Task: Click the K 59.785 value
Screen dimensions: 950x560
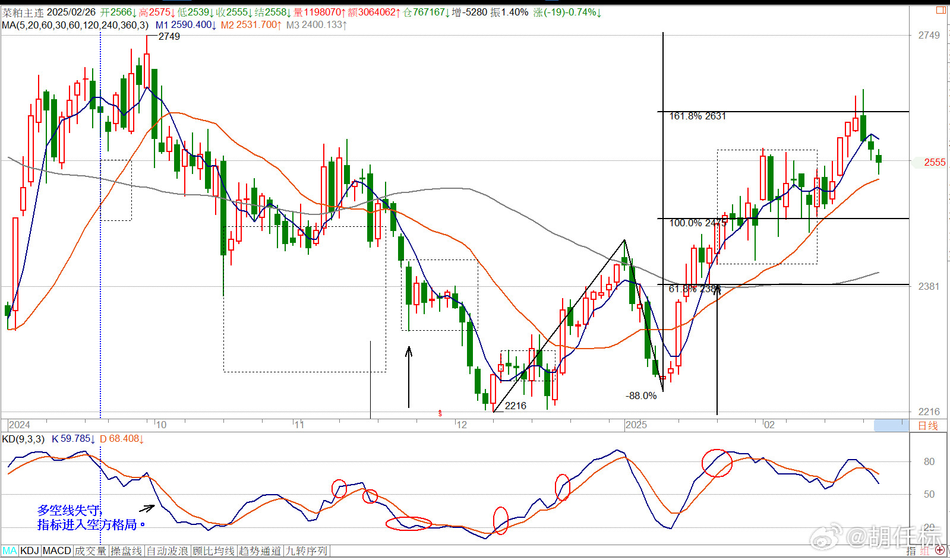Action: click(x=74, y=439)
